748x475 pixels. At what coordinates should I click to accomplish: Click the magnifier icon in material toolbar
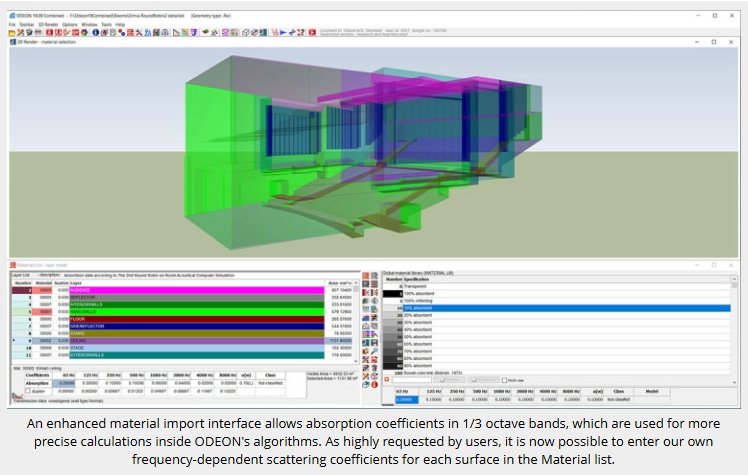point(374,351)
